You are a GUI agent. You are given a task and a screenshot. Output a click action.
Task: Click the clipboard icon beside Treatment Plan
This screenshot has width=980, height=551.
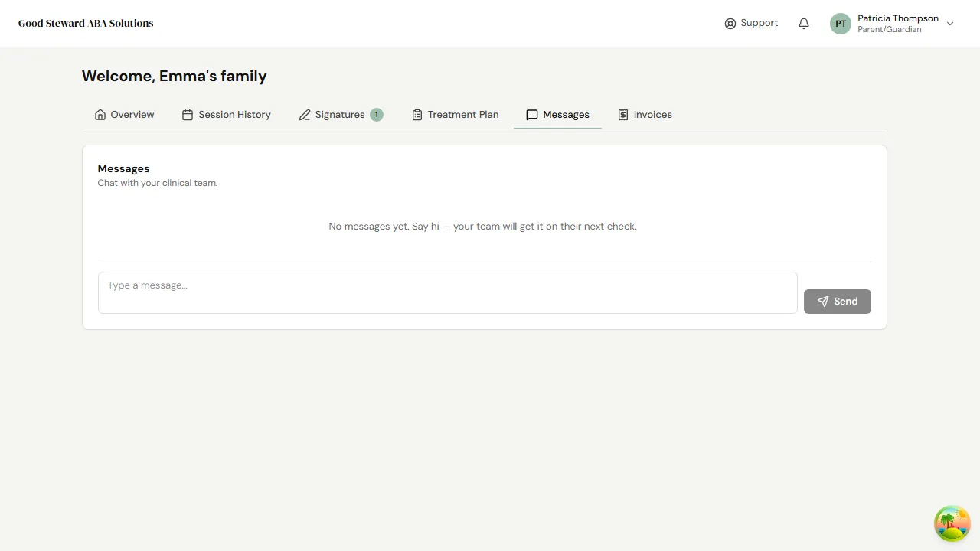pyautogui.click(x=417, y=114)
